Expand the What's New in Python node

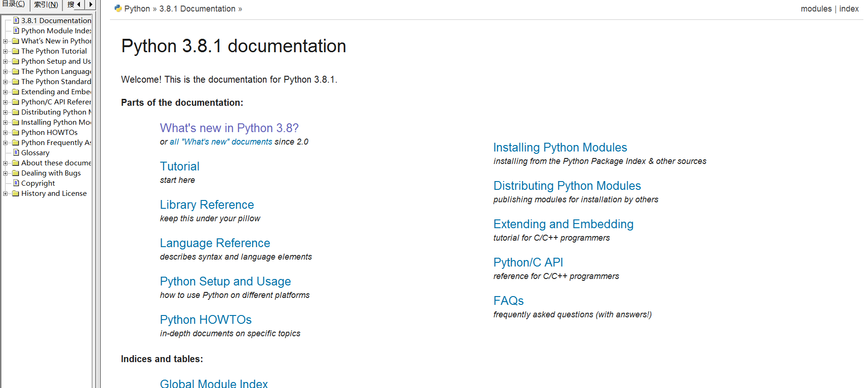(5, 41)
